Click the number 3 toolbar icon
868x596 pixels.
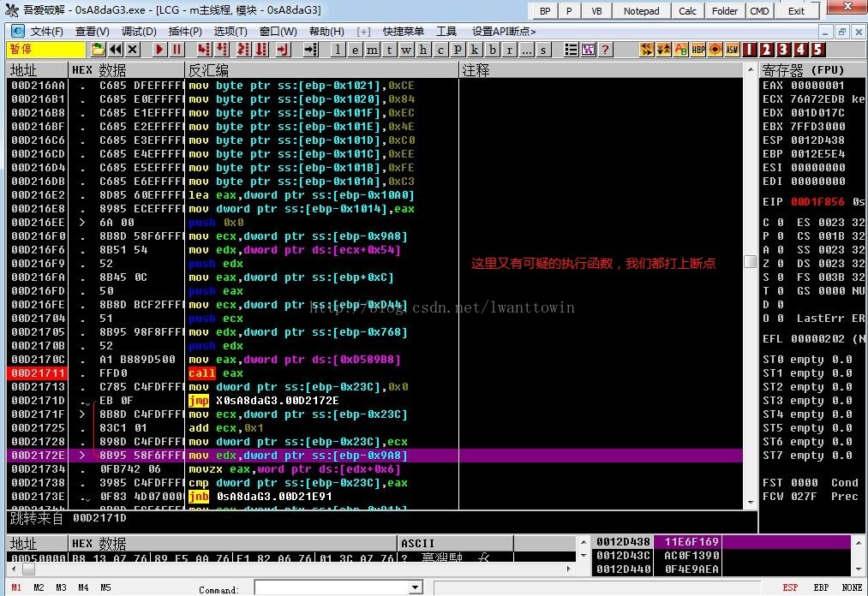point(783,50)
